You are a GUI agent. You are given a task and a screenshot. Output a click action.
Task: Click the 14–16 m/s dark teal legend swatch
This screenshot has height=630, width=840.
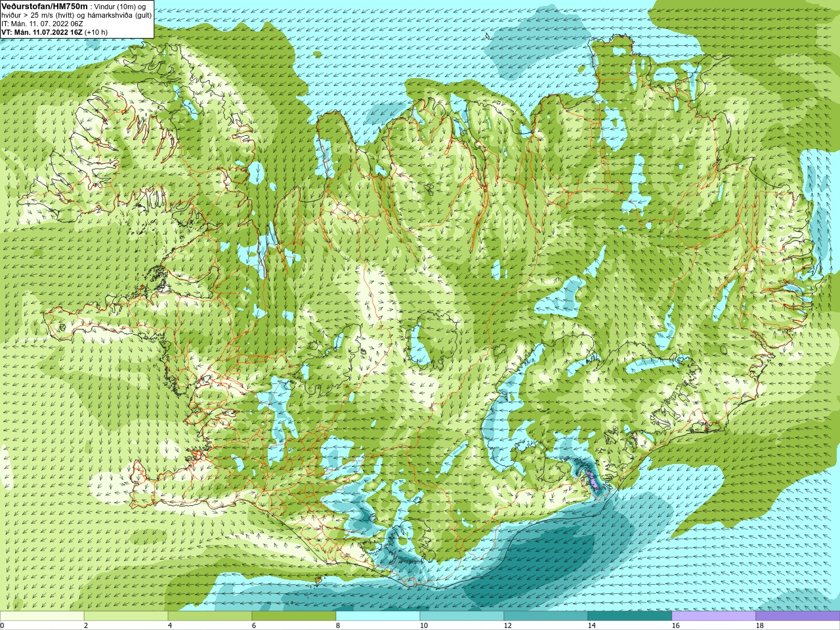pos(630,616)
